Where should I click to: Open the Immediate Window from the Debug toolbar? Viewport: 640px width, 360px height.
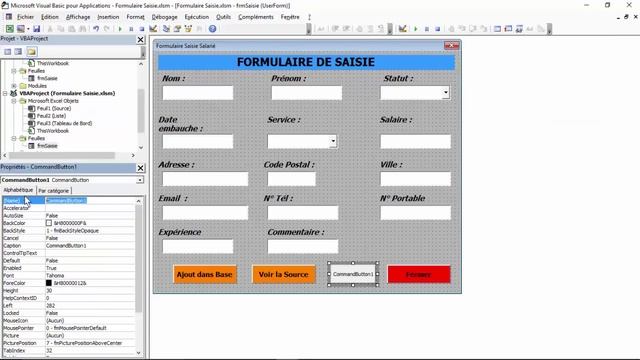coord(508,29)
